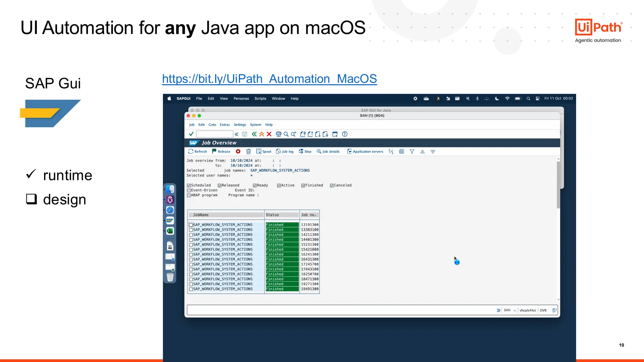Click the sort descending icon
Image resolution: width=644 pixels, height=362 pixels.
(433, 151)
